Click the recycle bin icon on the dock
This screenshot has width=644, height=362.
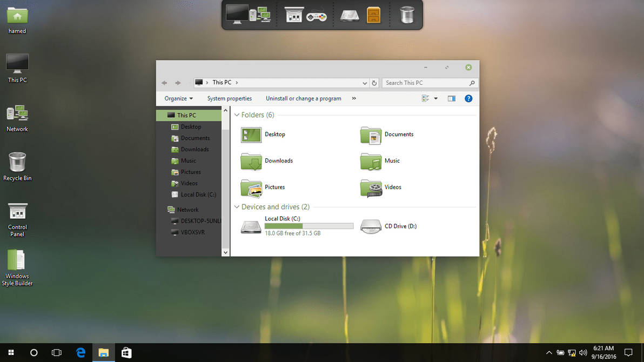pyautogui.click(x=407, y=16)
